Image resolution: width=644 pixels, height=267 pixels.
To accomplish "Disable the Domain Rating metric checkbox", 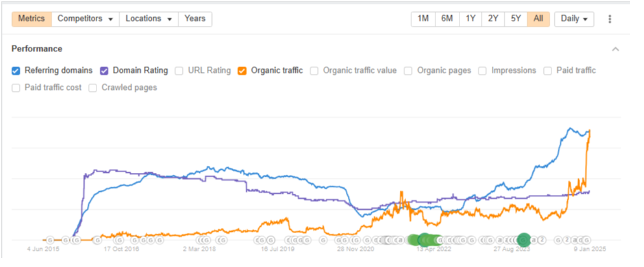I will [x=104, y=71].
